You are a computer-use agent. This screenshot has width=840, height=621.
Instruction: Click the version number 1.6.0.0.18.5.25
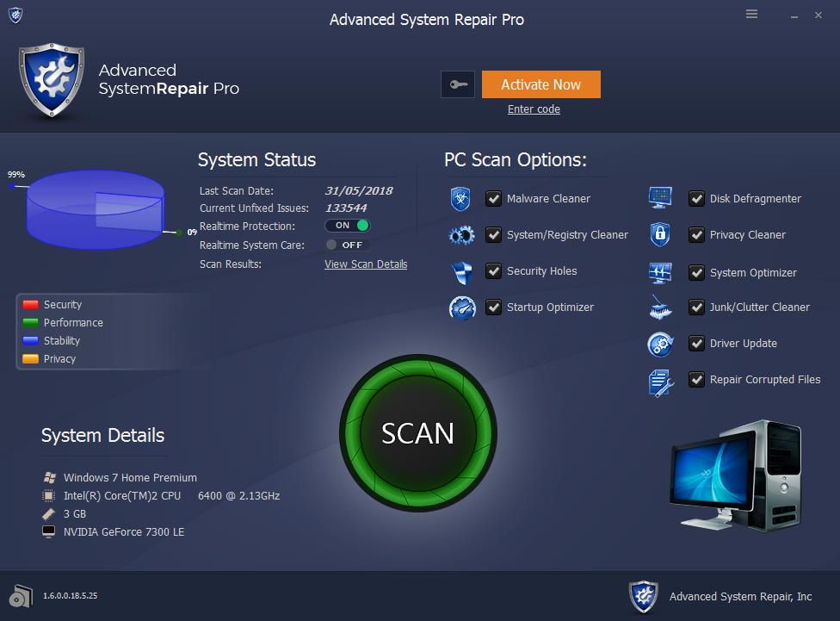(71, 596)
